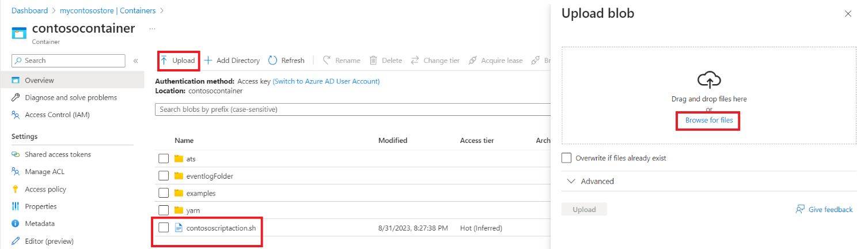The height and width of the screenshot is (249, 868).
Task: Close the Upload blob panel
Action: point(848,14)
